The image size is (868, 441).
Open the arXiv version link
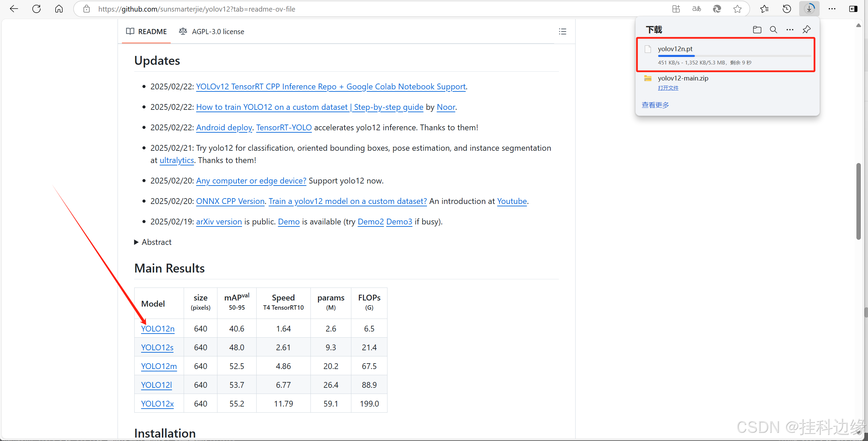(x=219, y=222)
